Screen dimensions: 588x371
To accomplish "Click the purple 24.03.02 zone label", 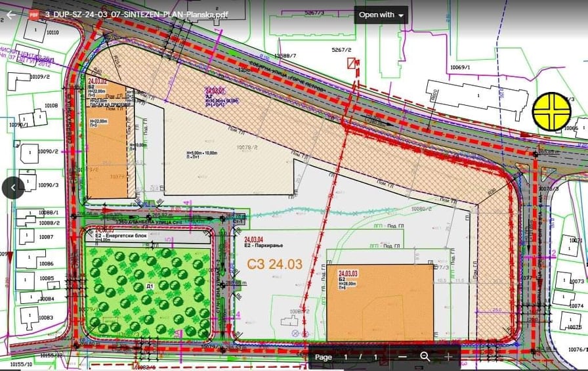I will click(x=215, y=89).
